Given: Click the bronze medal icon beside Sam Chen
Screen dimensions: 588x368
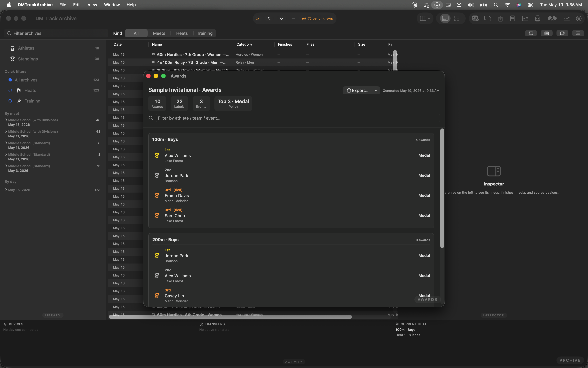Looking at the screenshot, I should tap(157, 215).
